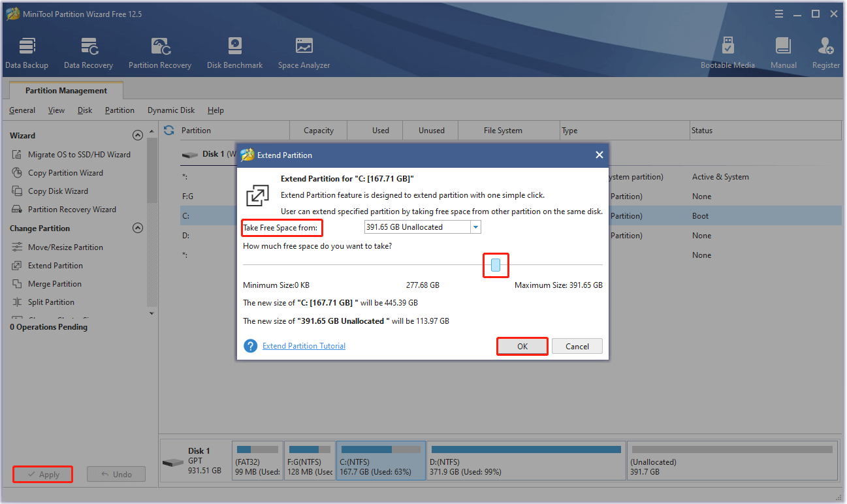Collapse the Wizard section
The height and width of the screenshot is (504, 847).
click(x=137, y=136)
